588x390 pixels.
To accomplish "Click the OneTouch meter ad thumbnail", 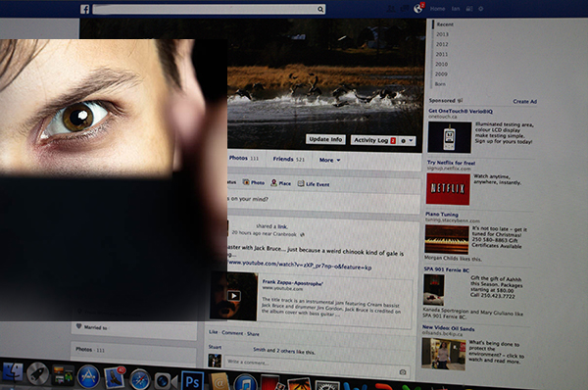I will (x=450, y=137).
